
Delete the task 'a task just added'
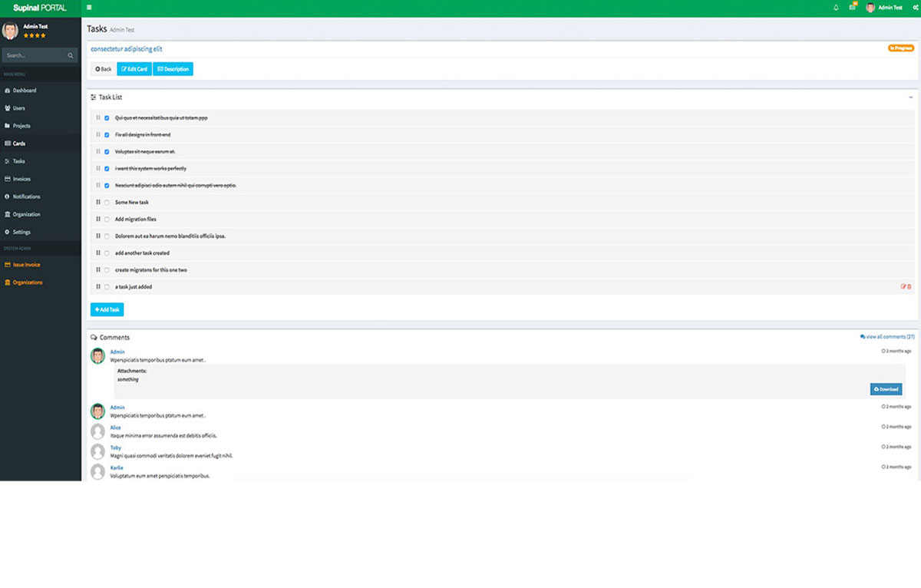click(909, 286)
